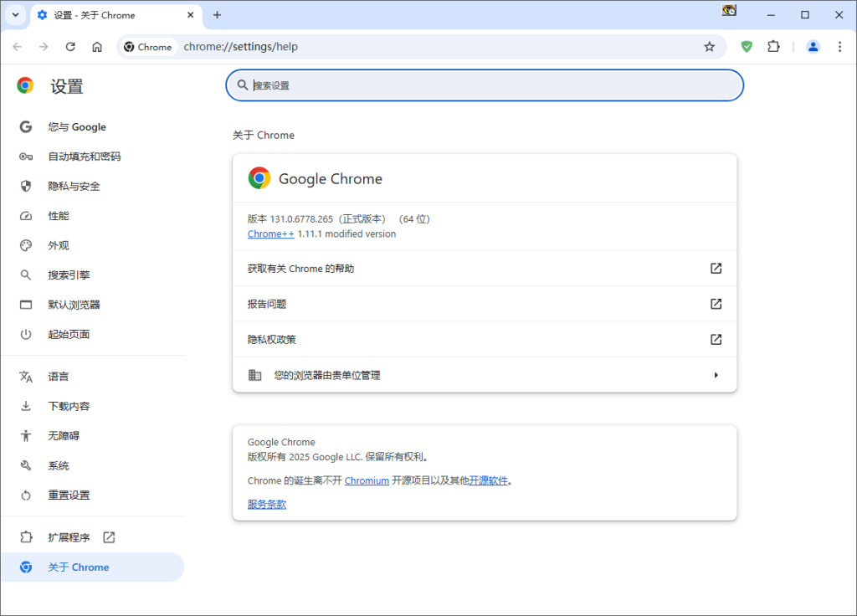This screenshot has width=857, height=616.
Task: Open the 开源软件 link
Action: pyautogui.click(x=489, y=481)
